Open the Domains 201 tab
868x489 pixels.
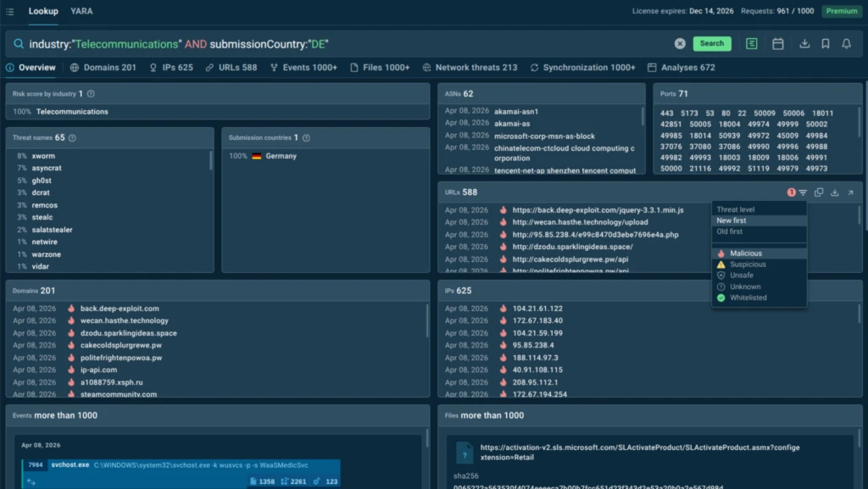coord(103,68)
